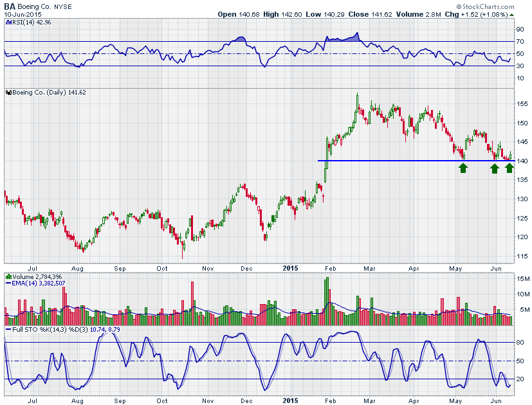Click the EMA(14) 3,382,507 label
Viewport: 532px width, 405px height.
coord(39,283)
